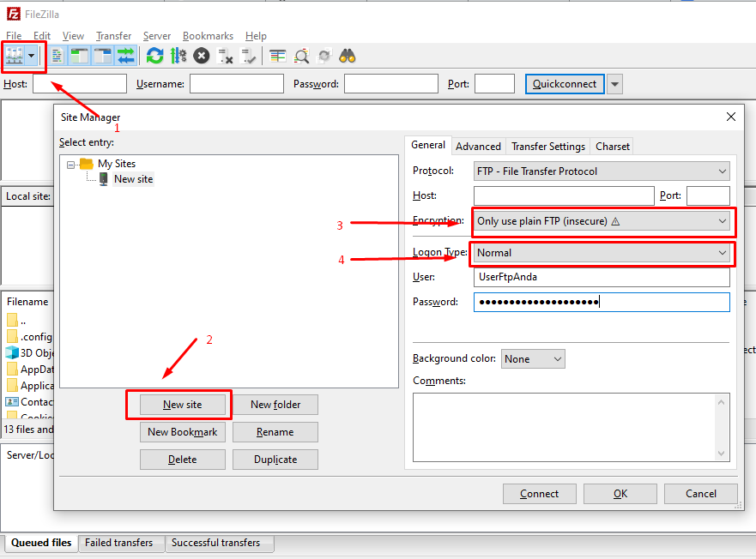Viewport: 756px width, 559px height.
Task: Focus Site Manager Host field
Action: pyautogui.click(x=564, y=195)
